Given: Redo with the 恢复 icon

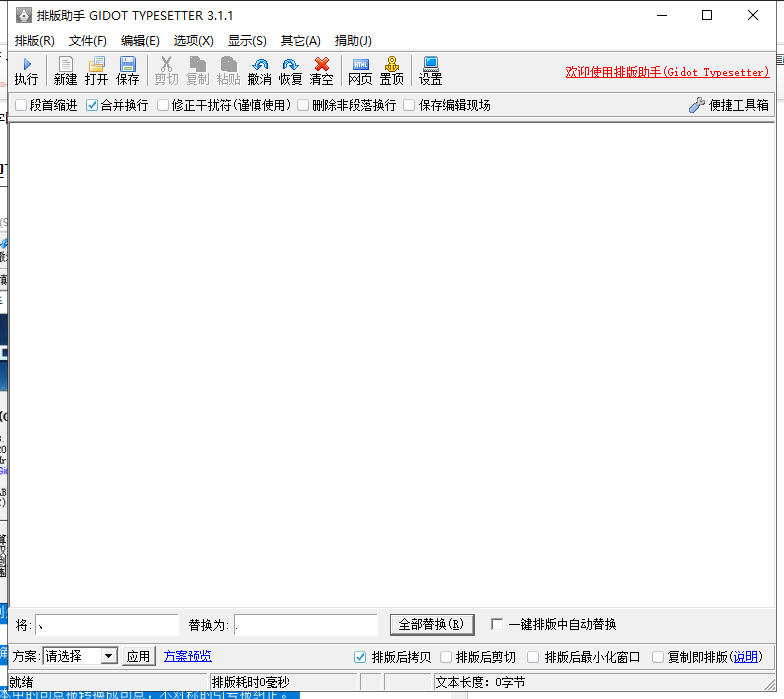Looking at the screenshot, I should click(x=290, y=71).
